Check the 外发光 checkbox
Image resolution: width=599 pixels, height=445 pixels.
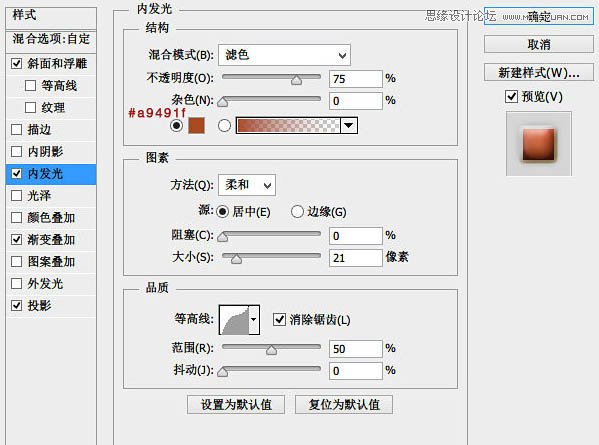16,284
